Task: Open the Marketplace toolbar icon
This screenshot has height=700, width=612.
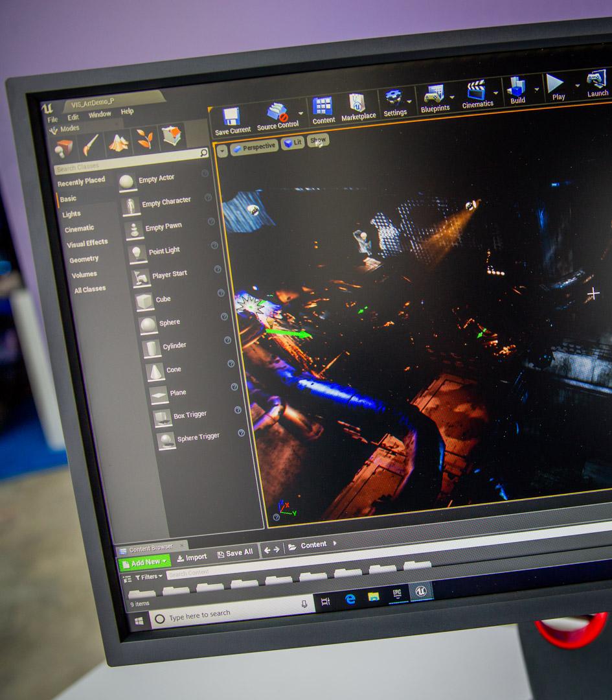Action: (x=357, y=102)
